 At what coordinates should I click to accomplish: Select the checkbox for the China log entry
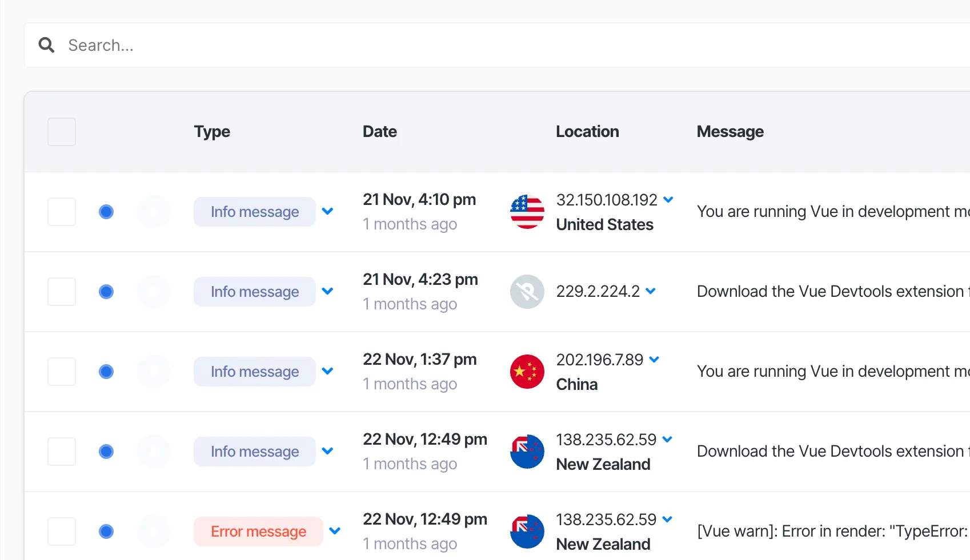click(62, 372)
